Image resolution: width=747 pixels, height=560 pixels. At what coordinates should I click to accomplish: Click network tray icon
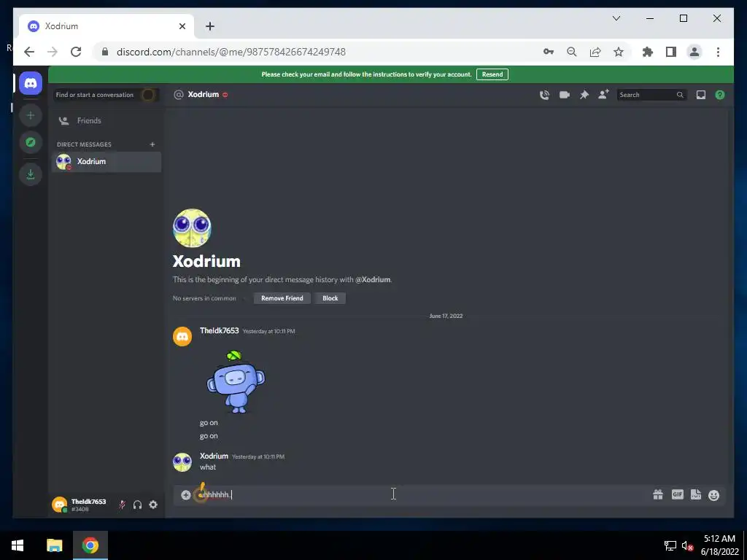pyautogui.click(x=670, y=545)
